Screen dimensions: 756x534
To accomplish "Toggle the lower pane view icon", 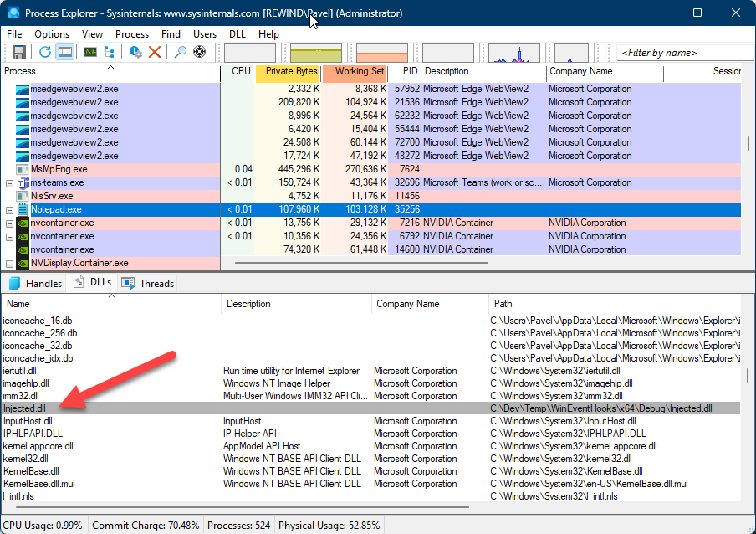I will tap(65, 52).
